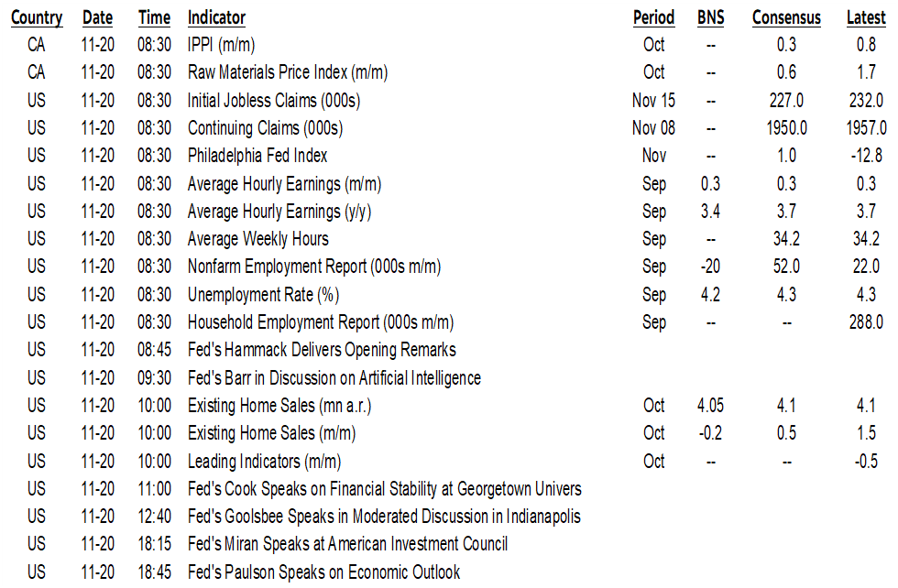Screen dimensions: 898x588
Task: Click Fed's Hammack Delivers Opening Remarks
Action: point(322,350)
